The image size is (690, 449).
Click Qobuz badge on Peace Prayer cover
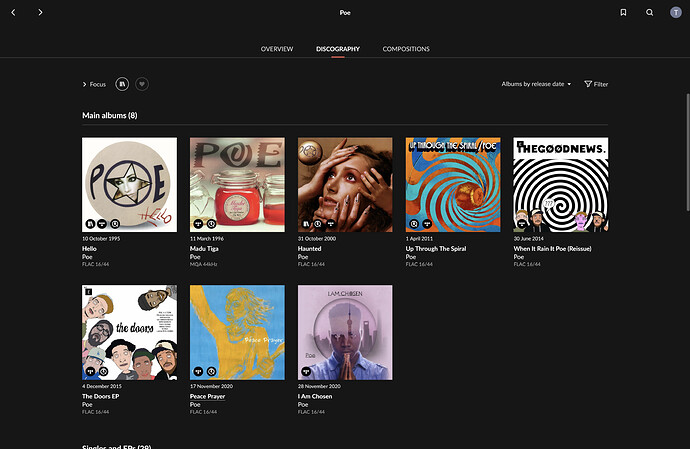pyautogui.click(x=211, y=372)
